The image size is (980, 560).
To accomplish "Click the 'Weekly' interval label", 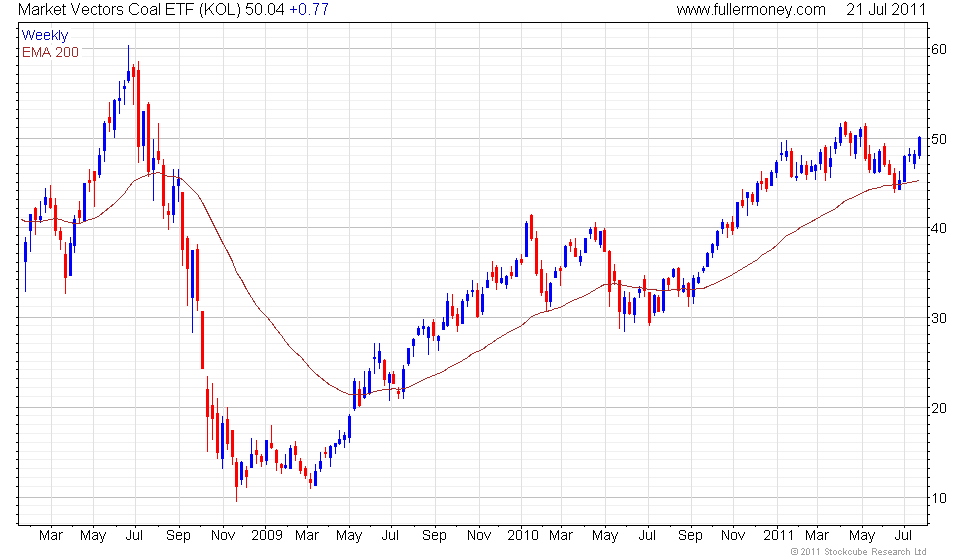I will click(45, 36).
